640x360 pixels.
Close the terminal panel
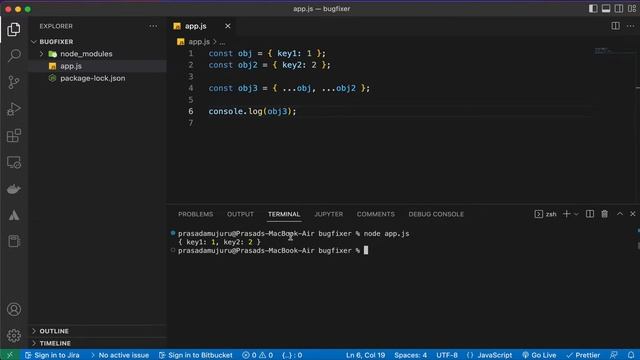[633, 214]
